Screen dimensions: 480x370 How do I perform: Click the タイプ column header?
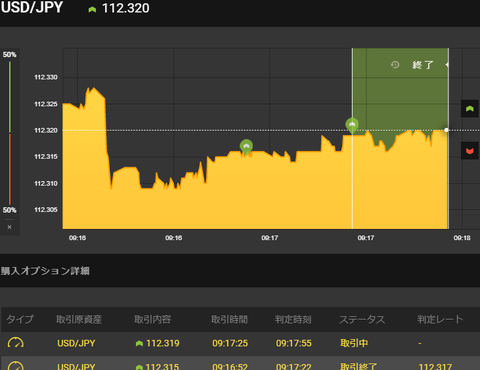(x=20, y=319)
